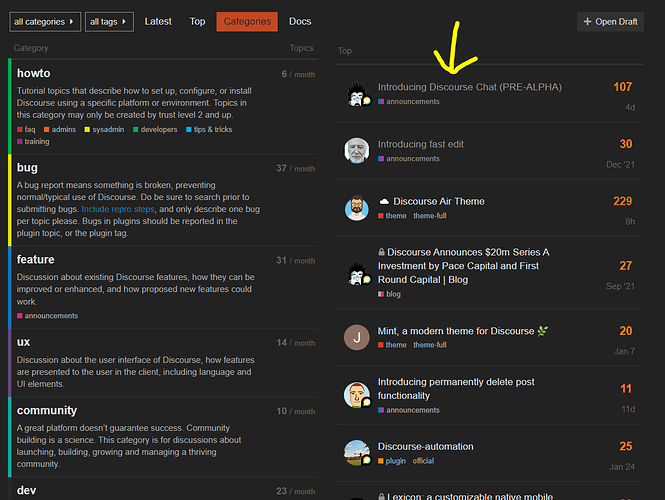Viewport: 665px width, 500px height.
Task: Open the theme category under Discourse Air Theme
Action: point(392,216)
